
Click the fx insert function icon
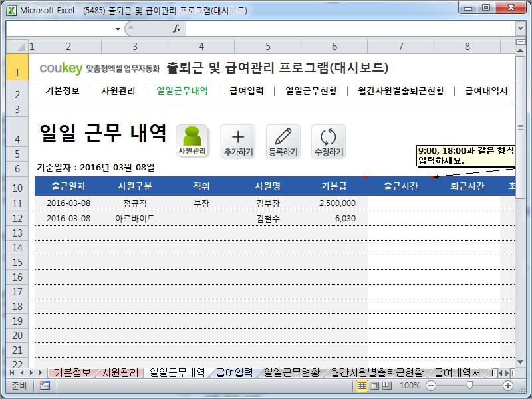(177, 29)
